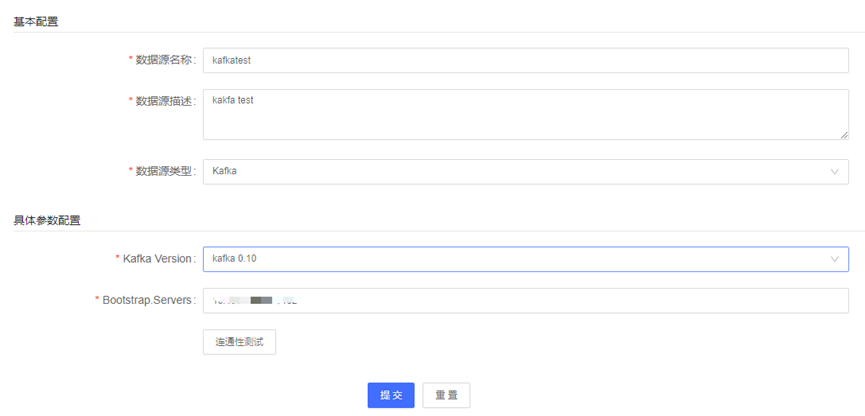Click the 基本配置 section heading
The image size is (865, 416).
pyautogui.click(x=35, y=21)
